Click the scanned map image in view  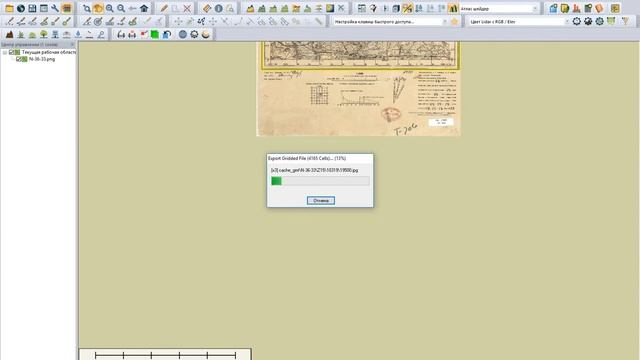click(x=358, y=89)
